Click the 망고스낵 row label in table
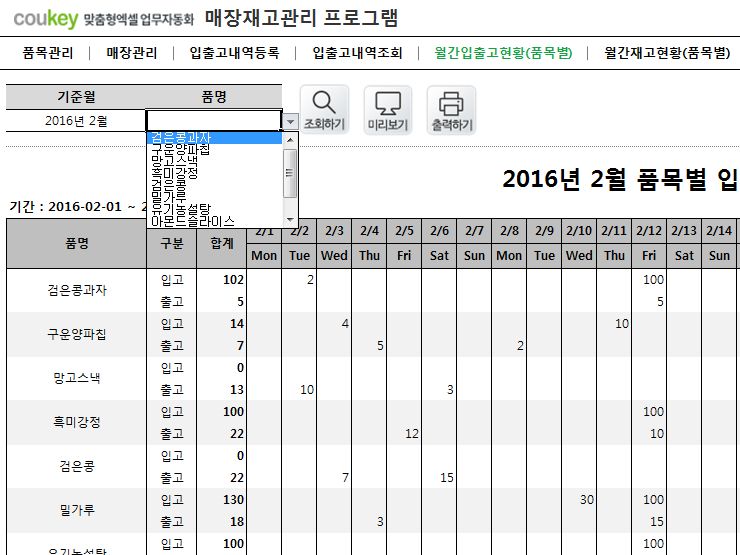Image resolution: width=740 pixels, height=555 pixels. coord(76,378)
